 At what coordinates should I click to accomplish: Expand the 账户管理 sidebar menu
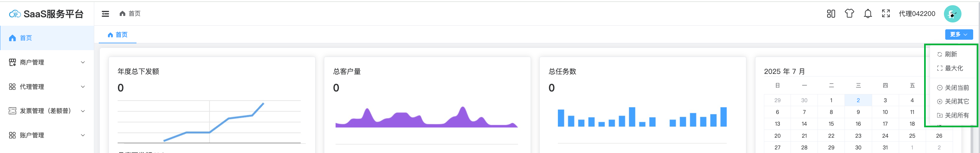click(x=47, y=135)
